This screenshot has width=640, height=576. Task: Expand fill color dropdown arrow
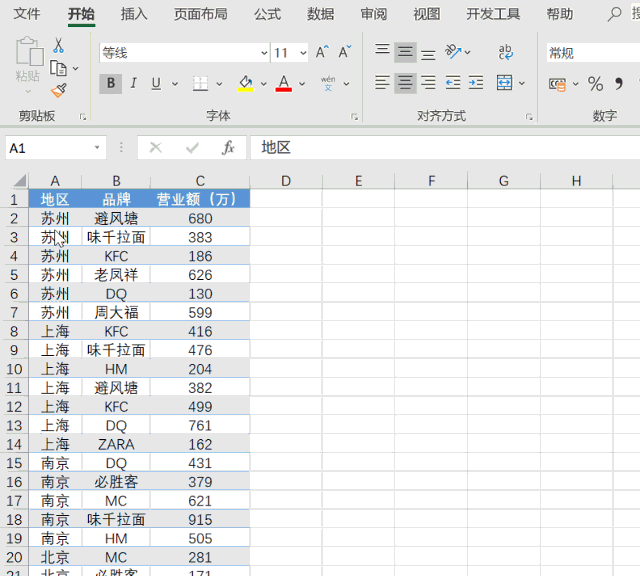pyautogui.click(x=264, y=84)
